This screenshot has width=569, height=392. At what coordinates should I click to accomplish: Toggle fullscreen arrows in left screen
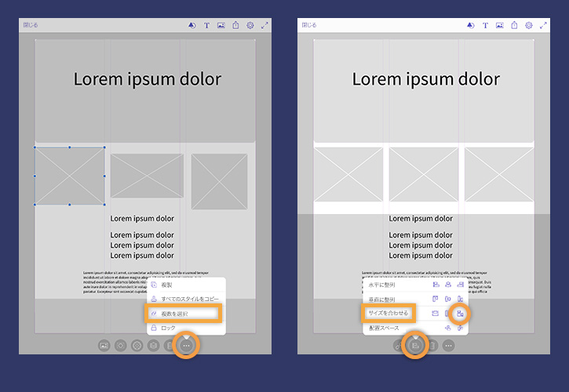tap(264, 25)
